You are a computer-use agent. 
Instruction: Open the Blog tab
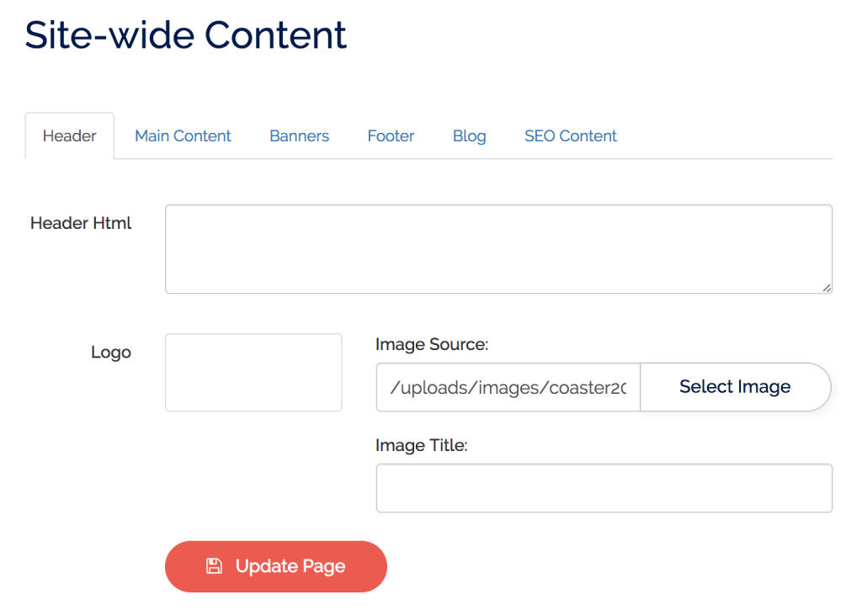469,135
